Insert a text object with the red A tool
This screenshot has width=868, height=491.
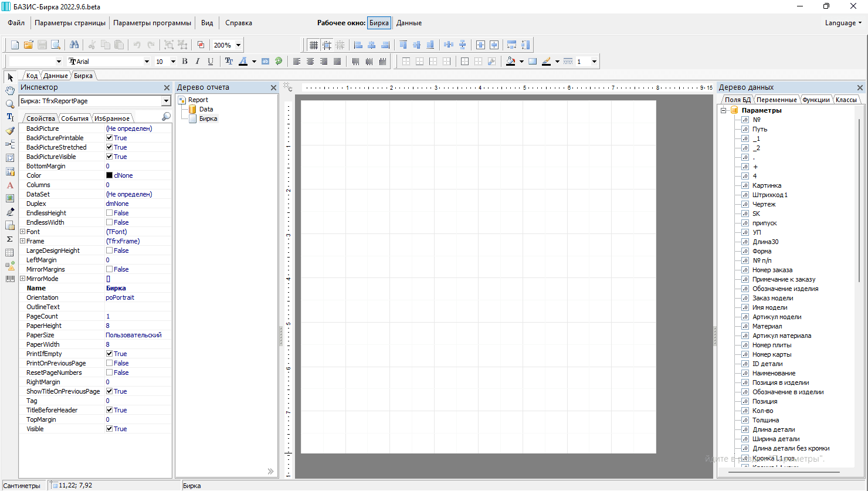[10, 185]
